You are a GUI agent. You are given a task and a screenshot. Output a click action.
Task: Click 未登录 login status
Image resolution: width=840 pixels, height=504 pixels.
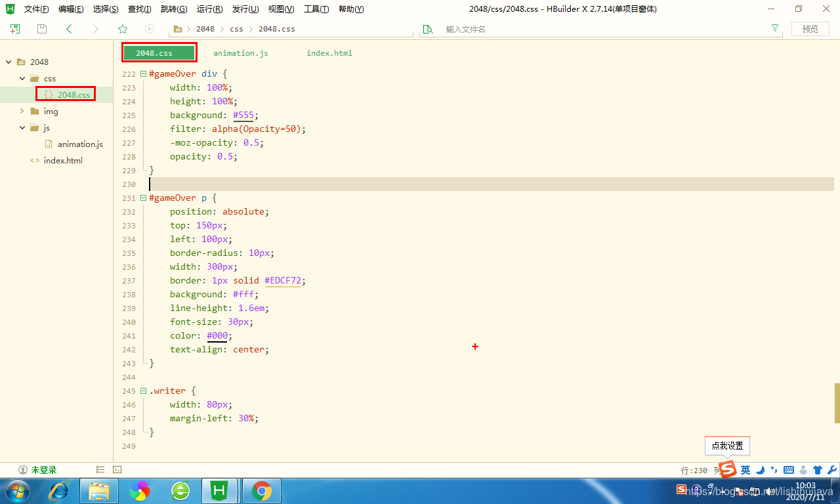[44, 470]
